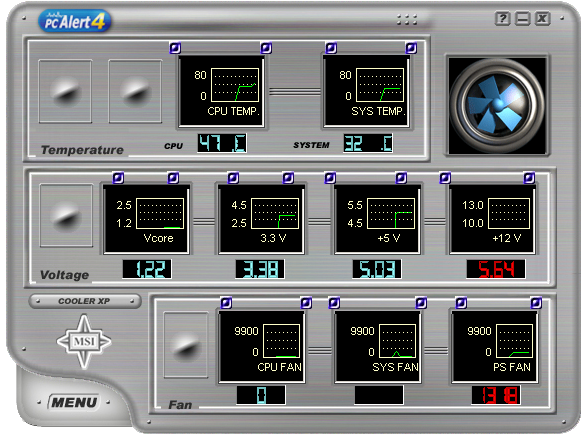
Task: Click the red PS fan speed readout
Action: point(496,395)
